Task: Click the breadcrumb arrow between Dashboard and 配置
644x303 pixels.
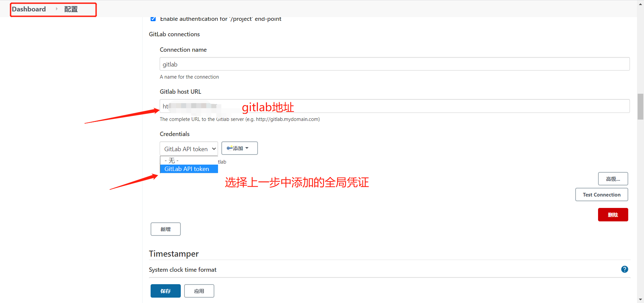Action: click(x=56, y=9)
